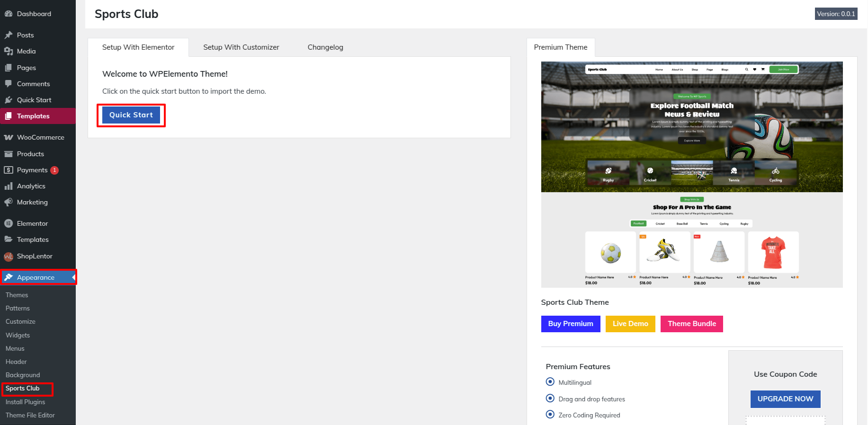Switch to Setup With Customizer tab
868x425 pixels.
point(241,47)
